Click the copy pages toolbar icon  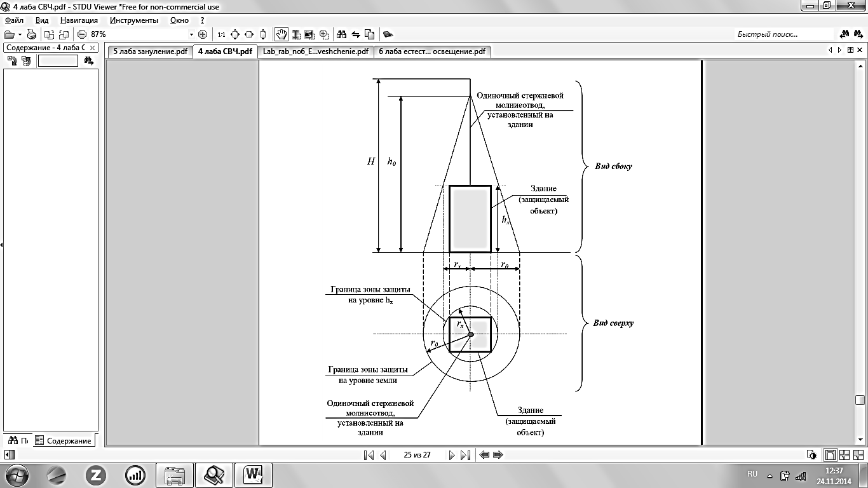point(370,34)
